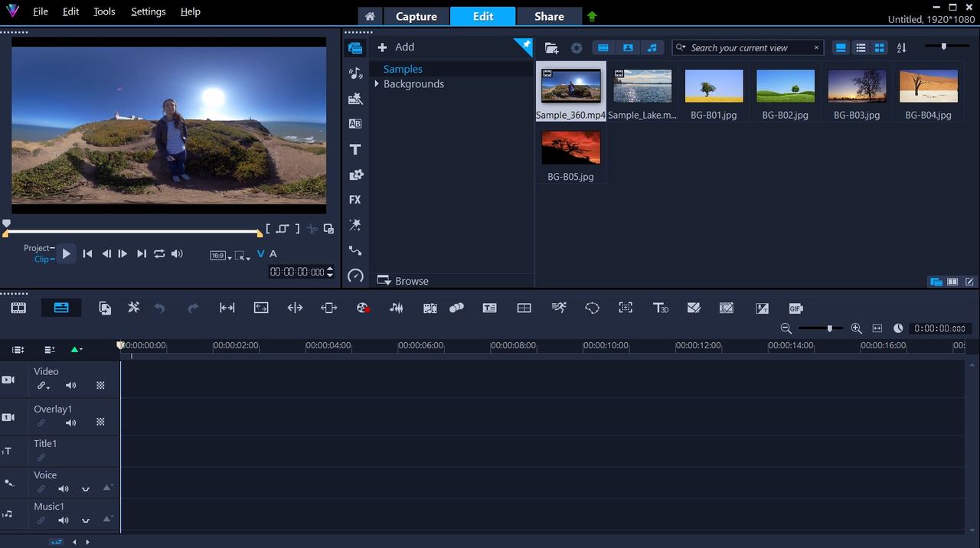Mute the Video track audio
This screenshot has width=980, height=548.
coord(71,386)
